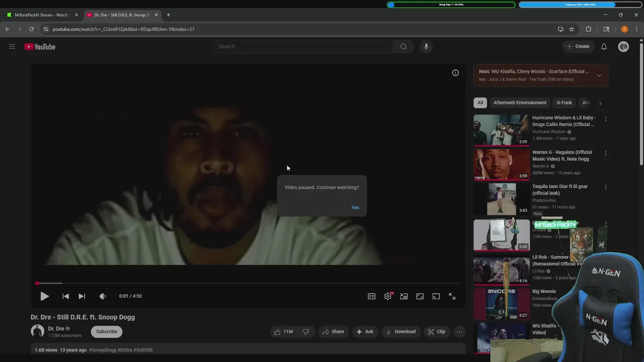Focus the YouTube search field

303,47
